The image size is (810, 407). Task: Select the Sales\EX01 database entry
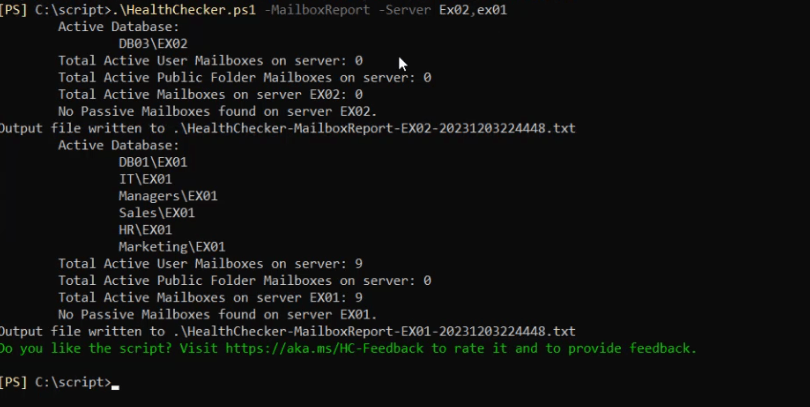coord(156,213)
